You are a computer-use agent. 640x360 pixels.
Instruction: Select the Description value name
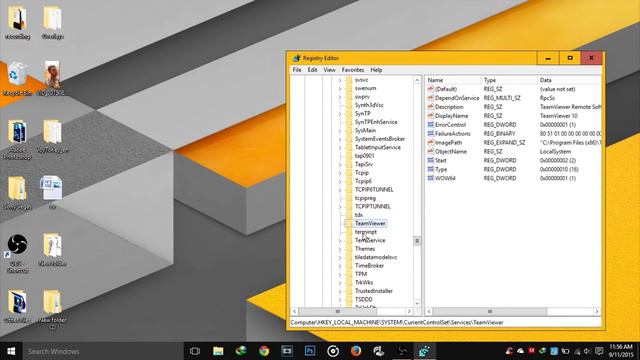[x=449, y=107]
